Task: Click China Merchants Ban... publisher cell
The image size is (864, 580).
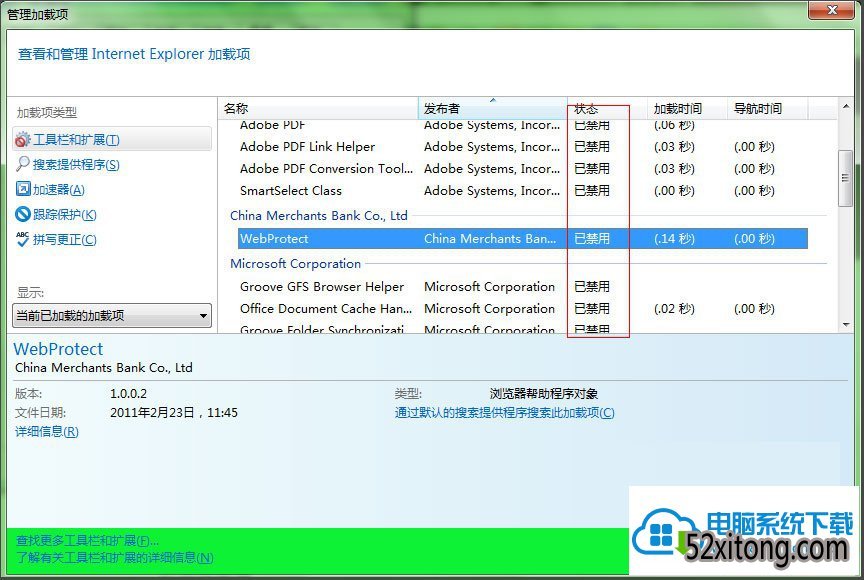Action: [x=490, y=238]
